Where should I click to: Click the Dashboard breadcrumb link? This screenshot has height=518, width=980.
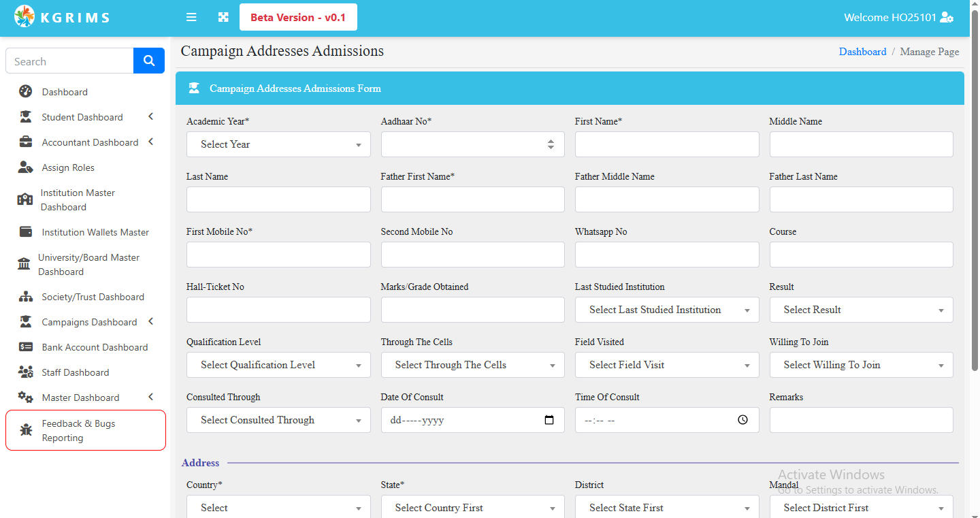pyautogui.click(x=862, y=52)
